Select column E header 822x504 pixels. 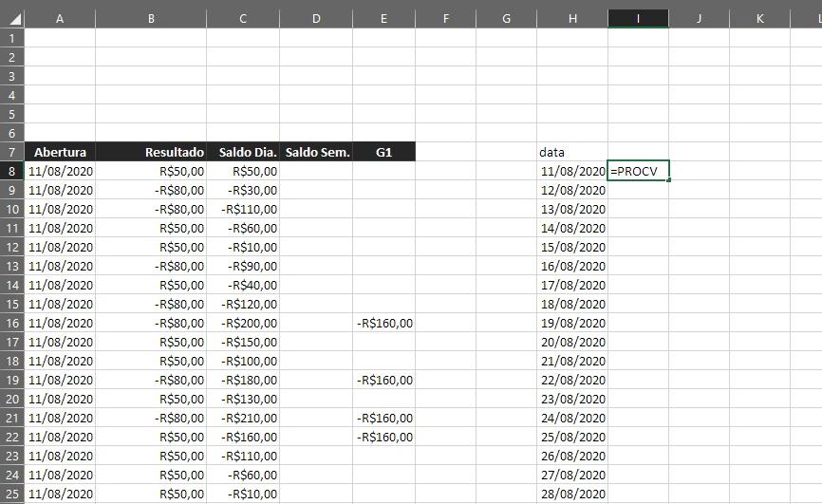pyautogui.click(x=383, y=19)
